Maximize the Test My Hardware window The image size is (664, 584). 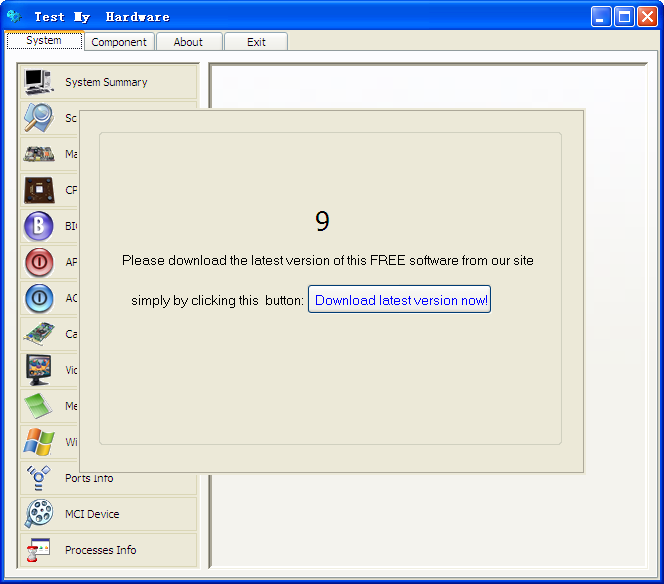coord(624,16)
